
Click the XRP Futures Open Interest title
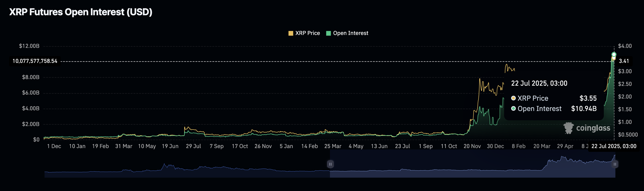[81, 12]
